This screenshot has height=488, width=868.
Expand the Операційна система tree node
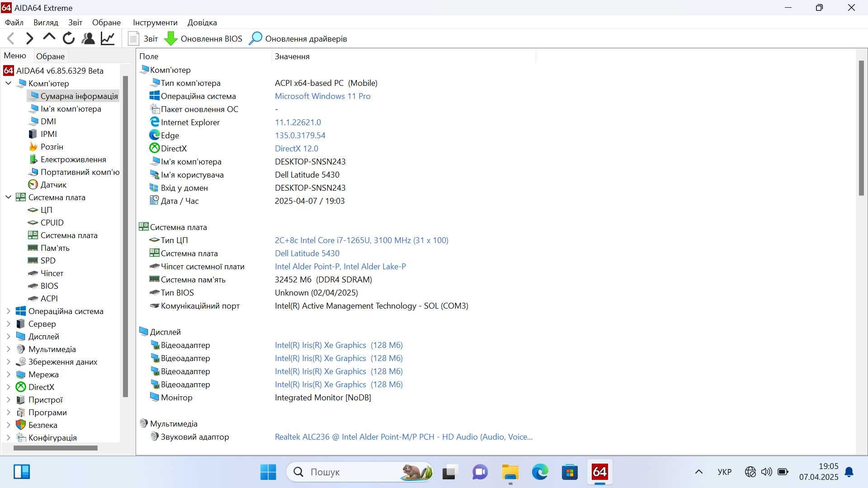(8, 311)
